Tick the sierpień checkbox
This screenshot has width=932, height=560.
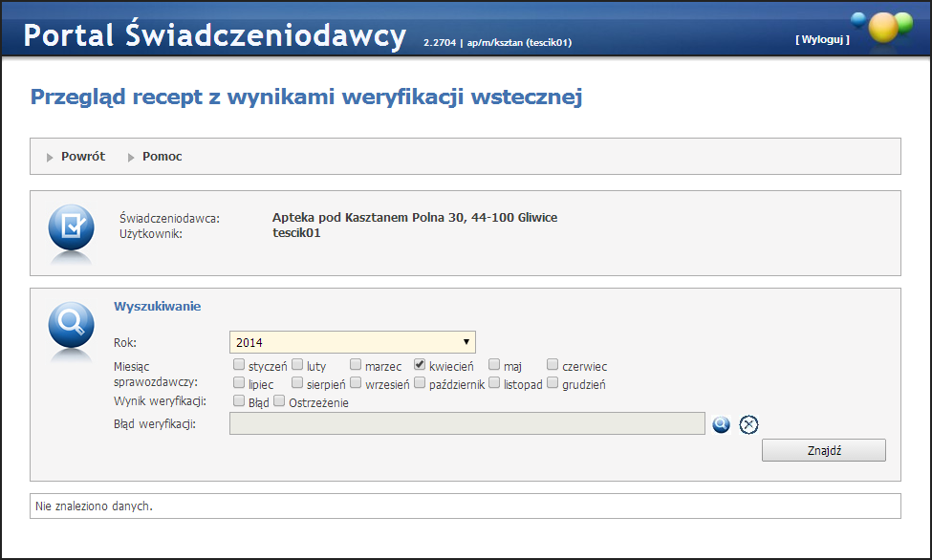pyautogui.click(x=297, y=382)
